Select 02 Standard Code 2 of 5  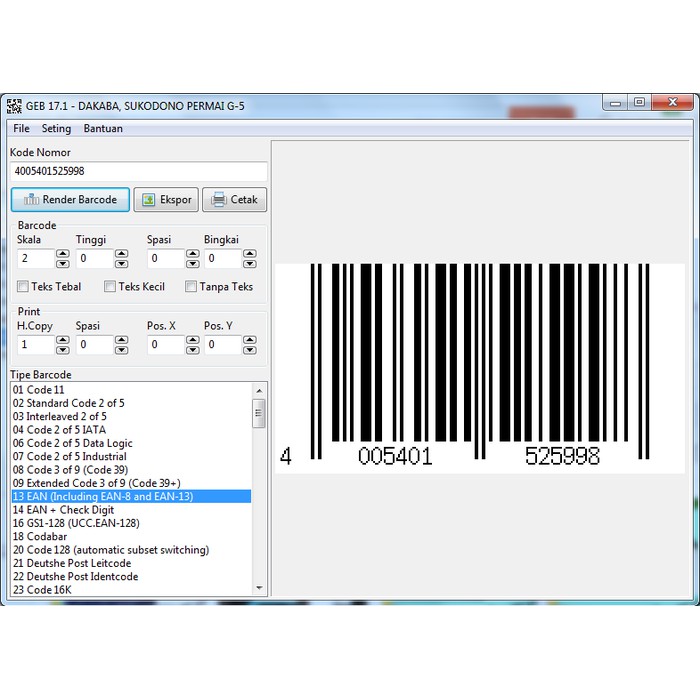(x=131, y=403)
